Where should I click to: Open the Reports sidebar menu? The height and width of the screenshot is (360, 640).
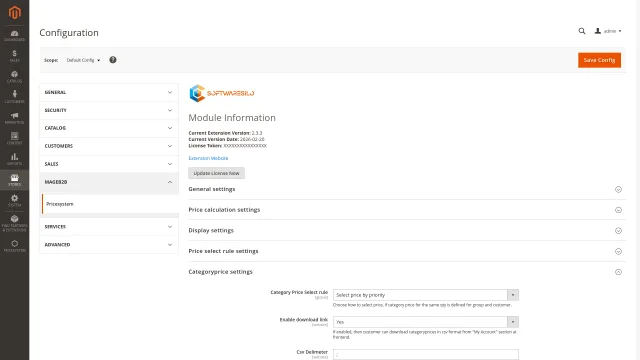coord(14,159)
